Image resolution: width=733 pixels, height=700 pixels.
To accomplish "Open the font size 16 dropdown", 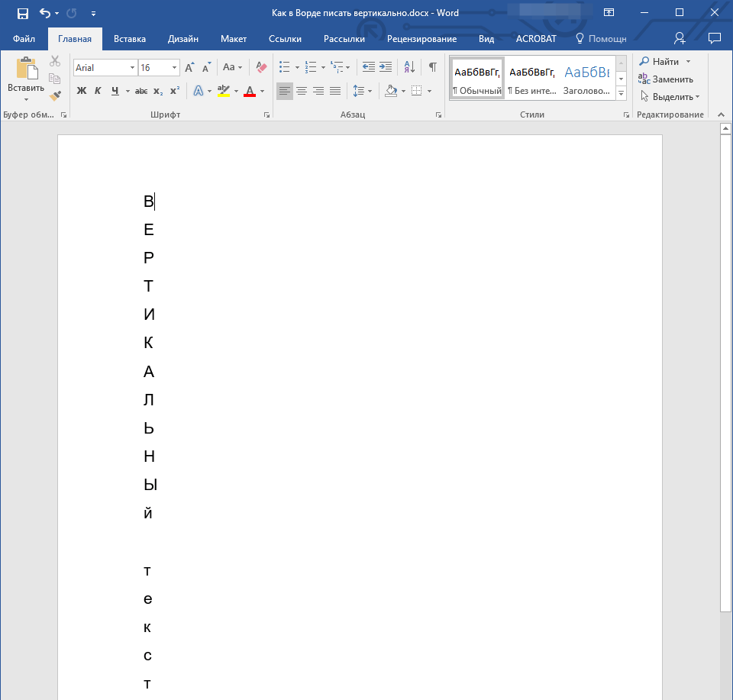I will pyautogui.click(x=174, y=68).
